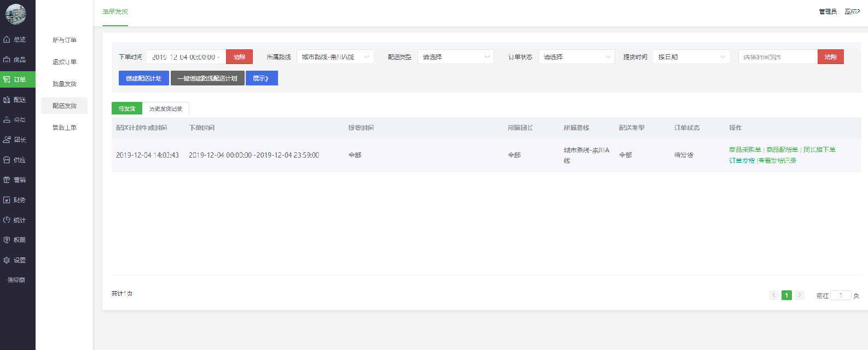Screen dimensions: 868x350
Task: Switch to the 历史发货记录 tab
Action: click(x=166, y=109)
